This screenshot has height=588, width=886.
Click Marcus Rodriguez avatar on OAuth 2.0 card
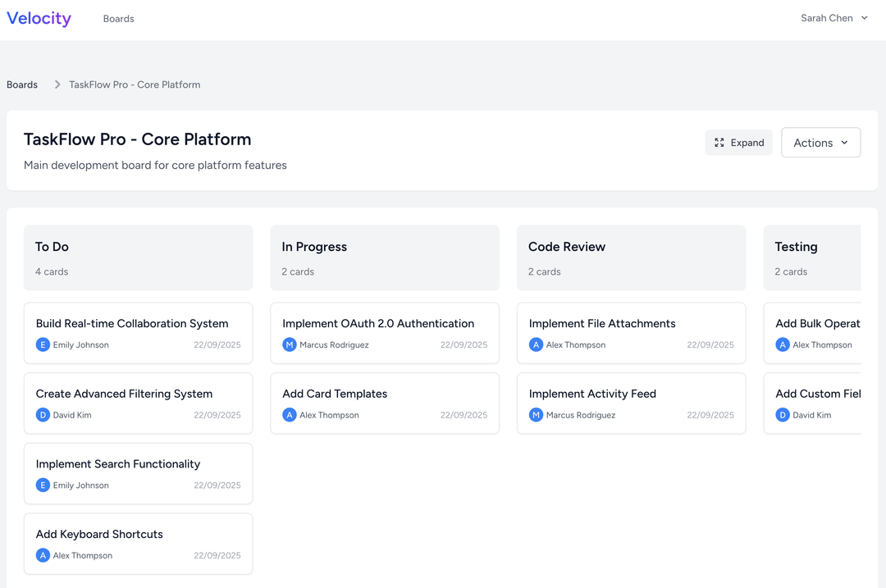click(x=290, y=345)
